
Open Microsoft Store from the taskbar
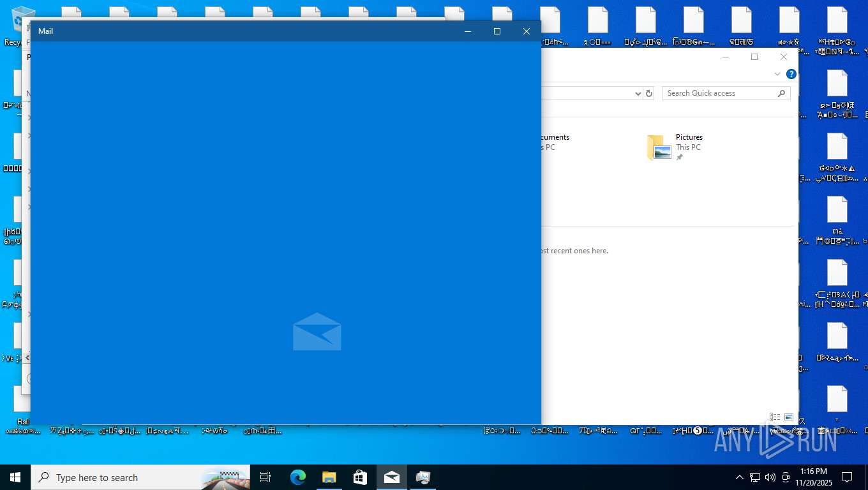[x=360, y=477]
